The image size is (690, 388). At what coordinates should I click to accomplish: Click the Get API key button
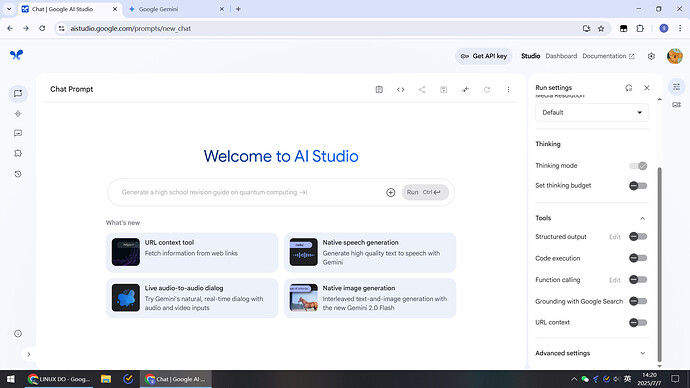483,56
